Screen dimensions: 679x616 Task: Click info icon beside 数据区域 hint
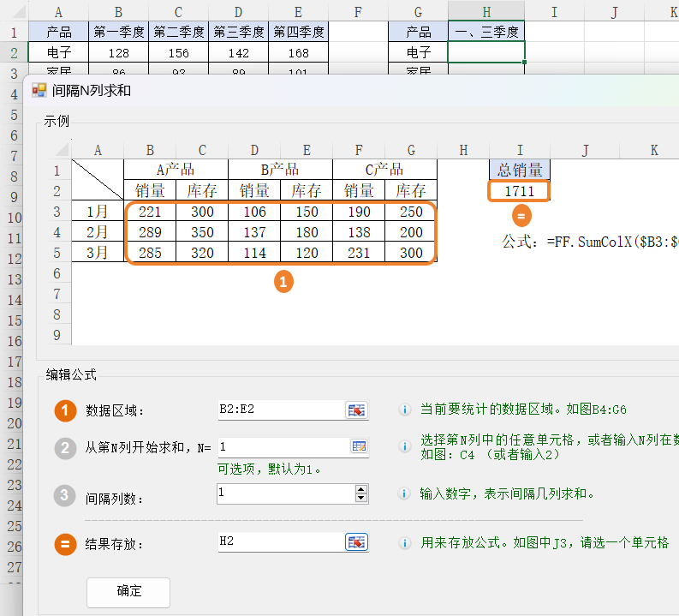405,410
